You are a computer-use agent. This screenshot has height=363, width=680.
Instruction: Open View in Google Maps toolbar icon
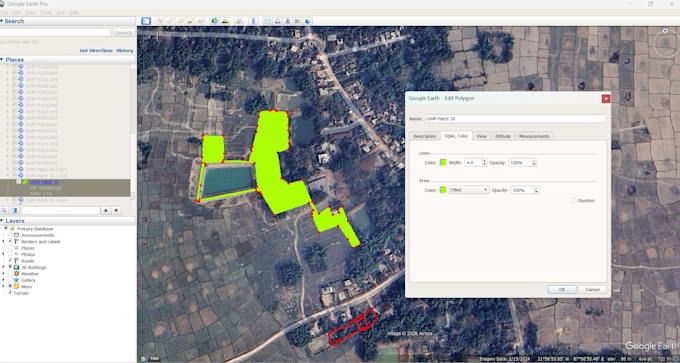coord(298,21)
